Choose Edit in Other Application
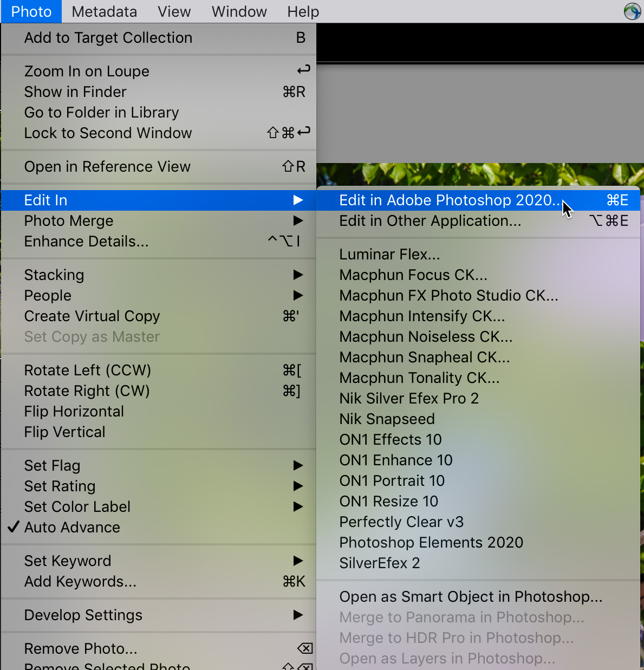This screenshot has width=644, height=670. [430, 220]
